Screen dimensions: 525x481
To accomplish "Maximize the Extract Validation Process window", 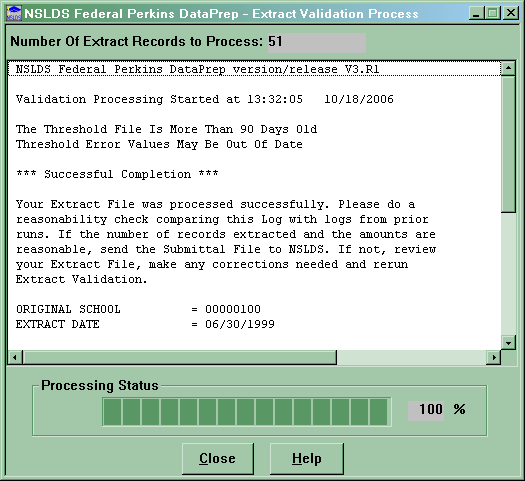I will tap(493, 13).
